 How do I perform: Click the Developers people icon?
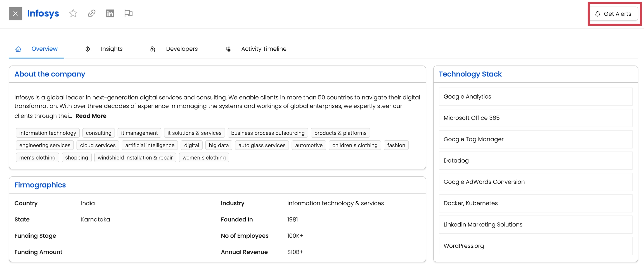click(153, 49)
